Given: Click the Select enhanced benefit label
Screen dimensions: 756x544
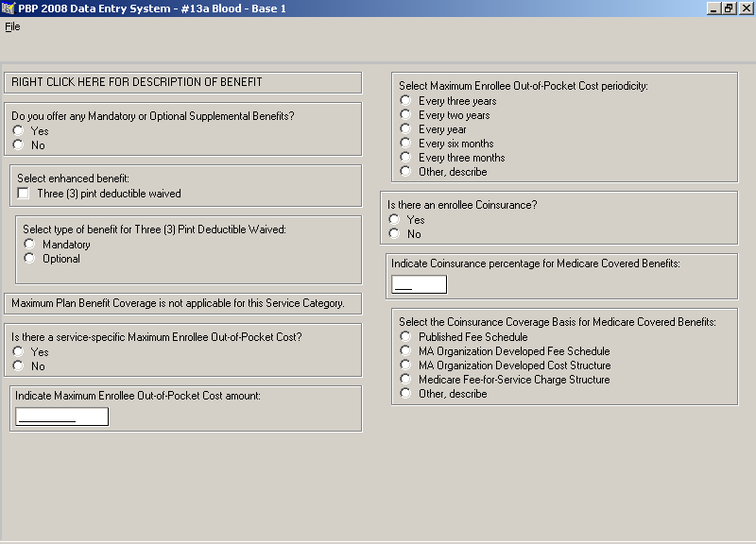Looking at the screenshot, I should tap(74, 178).
